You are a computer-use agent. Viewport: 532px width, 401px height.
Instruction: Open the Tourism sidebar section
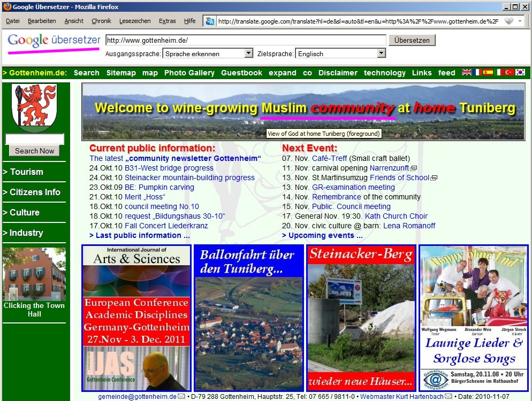[23, 172]
